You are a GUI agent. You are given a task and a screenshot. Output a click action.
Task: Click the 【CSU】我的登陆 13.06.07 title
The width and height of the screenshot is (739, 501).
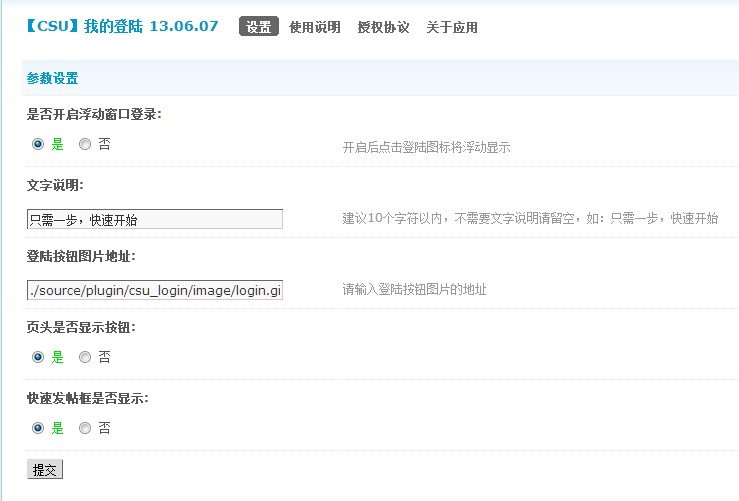pyautogui.click(x=122, y=26)
